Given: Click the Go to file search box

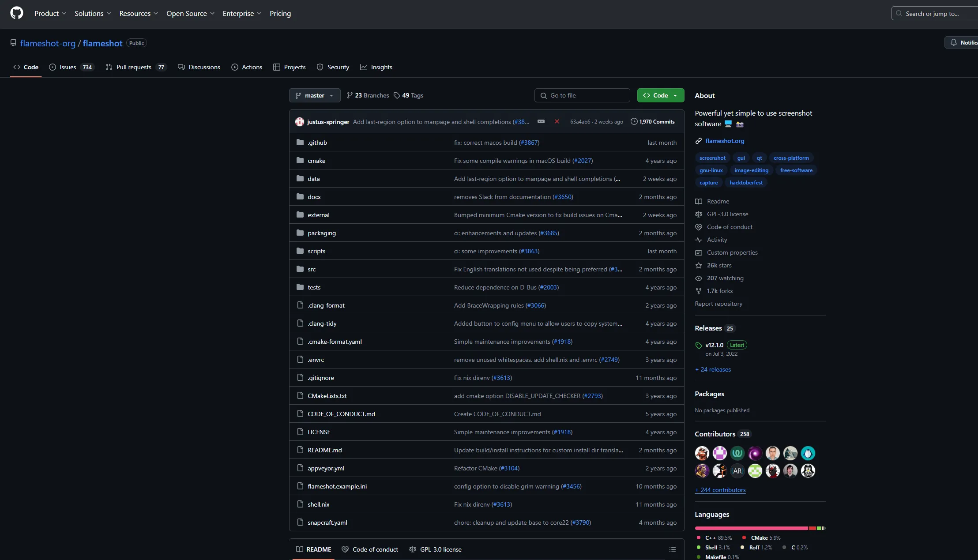Looking at the screenshot, I should [x=582, y=95].
